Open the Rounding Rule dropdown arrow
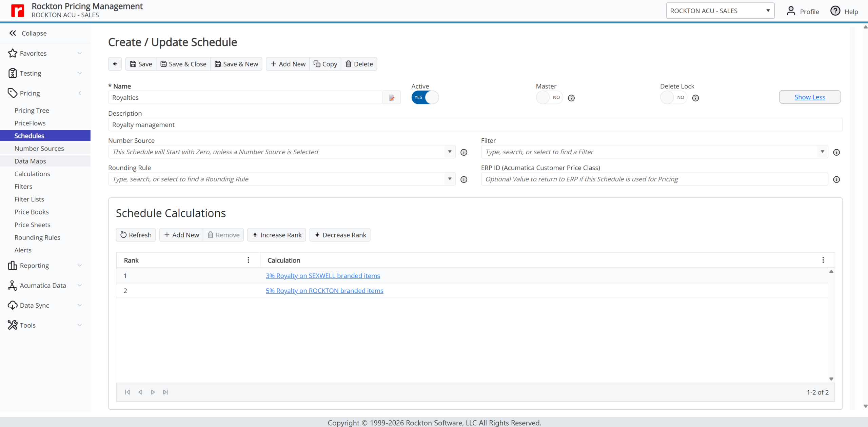Screen dimensions: 868x427 pos(450,179)
